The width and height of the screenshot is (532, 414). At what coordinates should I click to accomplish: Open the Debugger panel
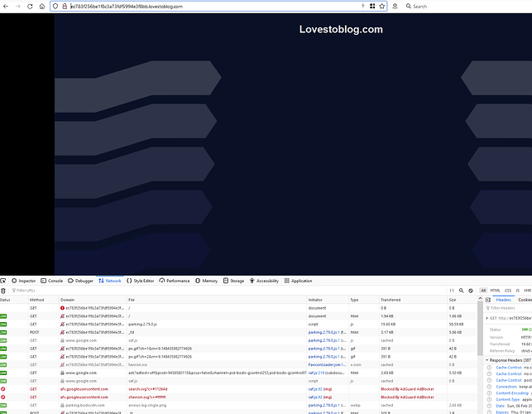pyautogui.click(x=80, y=281)
